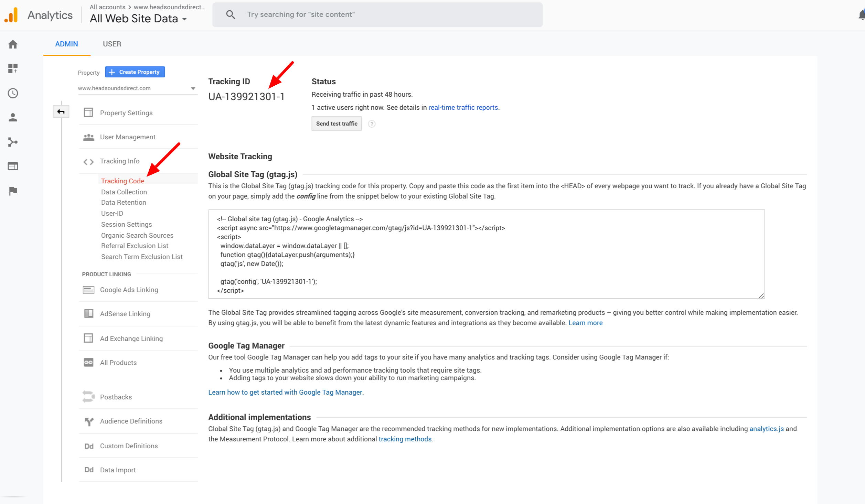Select Organic Search Sources menu item
865x504 pixels.
[x=137, y=235]
